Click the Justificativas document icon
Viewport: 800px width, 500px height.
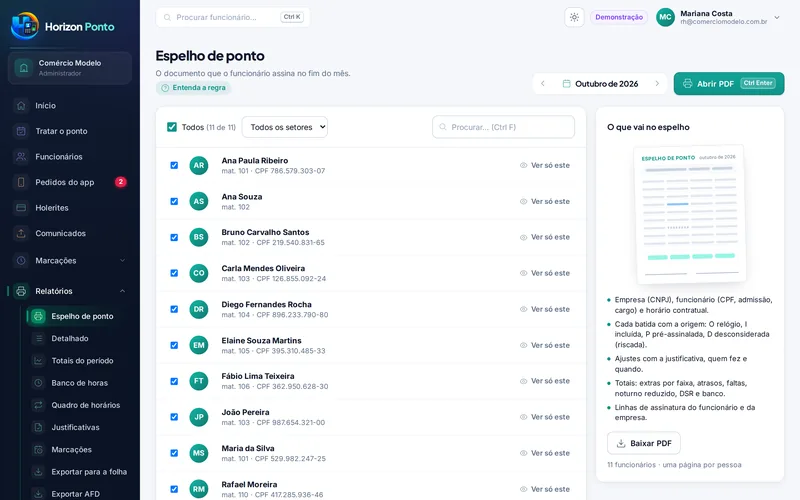[x=38, y=427]
